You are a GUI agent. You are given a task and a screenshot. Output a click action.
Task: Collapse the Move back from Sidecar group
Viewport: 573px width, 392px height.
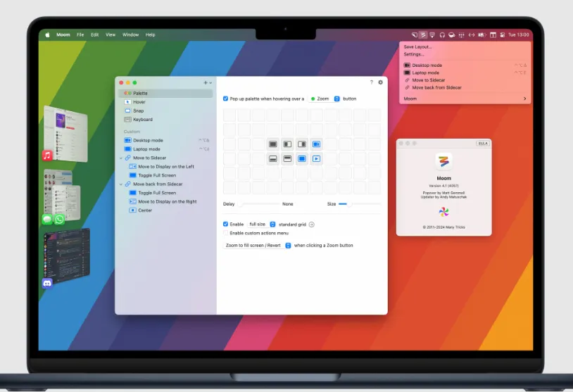pos(121,184)
